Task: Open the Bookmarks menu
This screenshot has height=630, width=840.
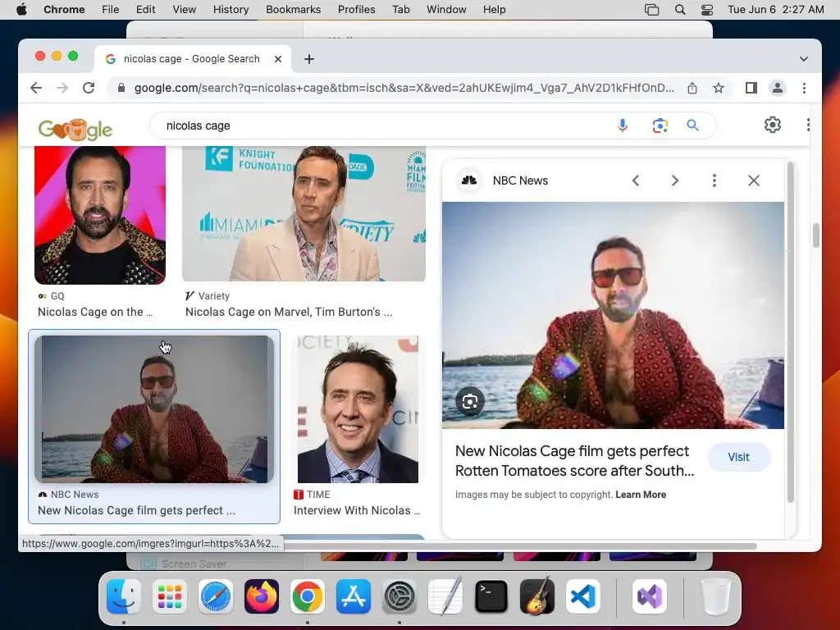Action: 293,10
